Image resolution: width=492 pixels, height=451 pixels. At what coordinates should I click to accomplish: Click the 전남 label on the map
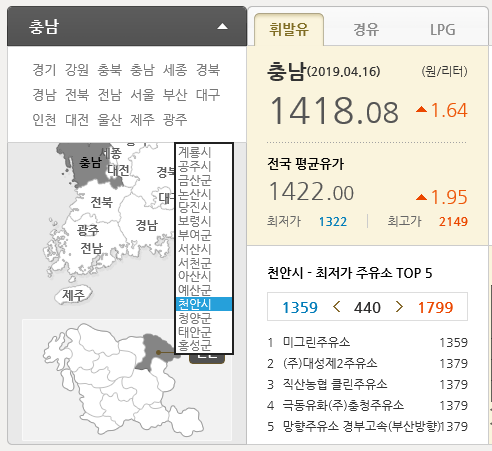pyautogui.click(x=91, y=248)
